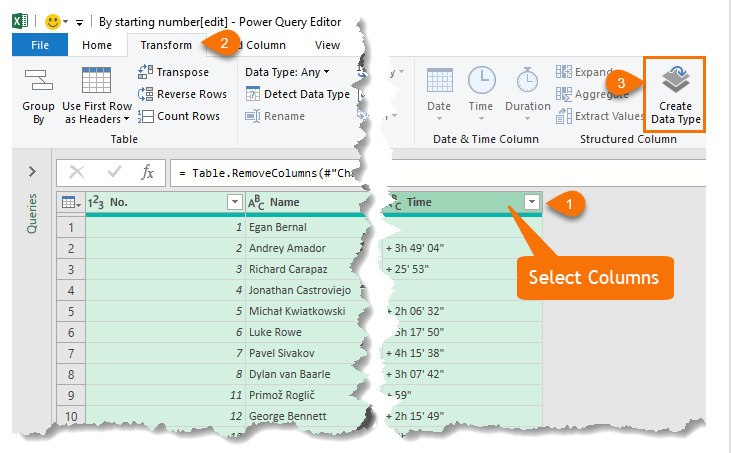Select row number 9 header
This screenshot has width=731, height=453.
tap(71, 395)
